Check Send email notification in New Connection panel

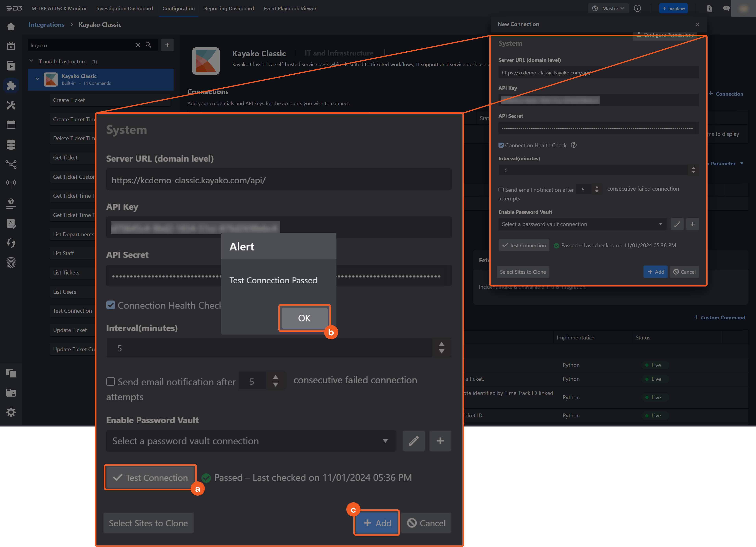501,189
